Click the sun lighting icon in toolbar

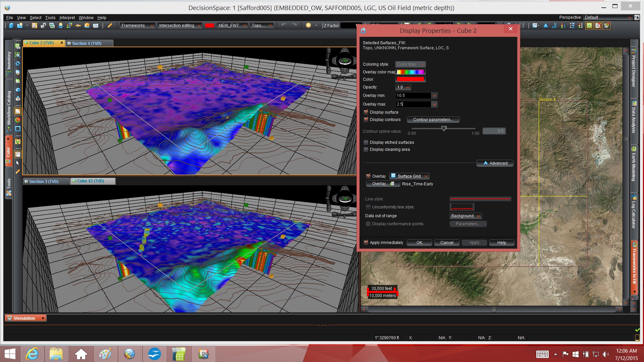pyautogui.click(x=308, y=25)
